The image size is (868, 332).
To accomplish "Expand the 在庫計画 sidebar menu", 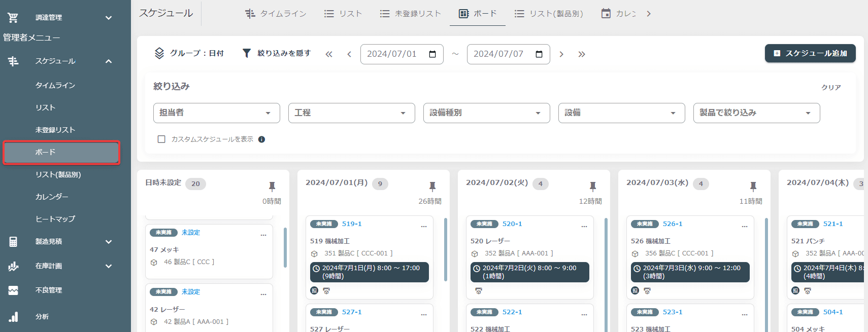I will pyautogui.click(x=109, y=266).
